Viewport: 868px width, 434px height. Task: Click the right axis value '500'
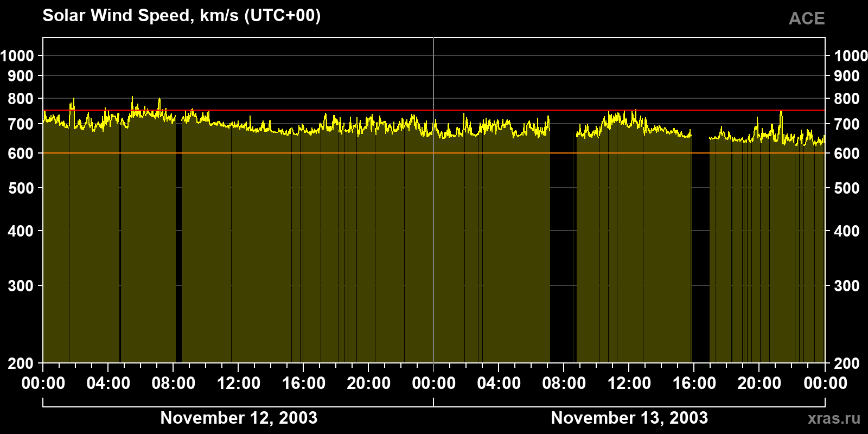coord(847,188)
